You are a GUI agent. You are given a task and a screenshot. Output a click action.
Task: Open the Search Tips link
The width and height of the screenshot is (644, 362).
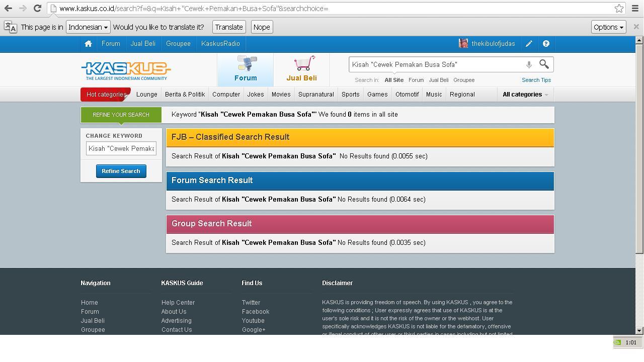pos(536,80)
